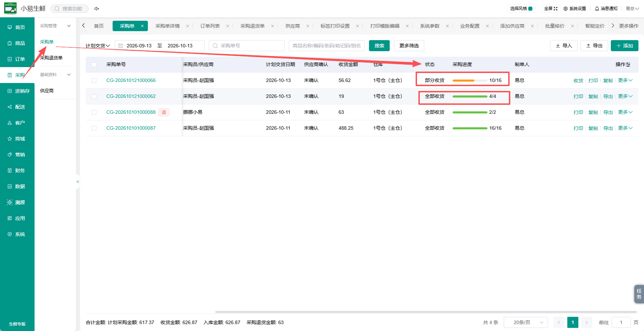The image size is (644, 331).
Task: Click the 更多筛选 button
Action: [409, 46]
